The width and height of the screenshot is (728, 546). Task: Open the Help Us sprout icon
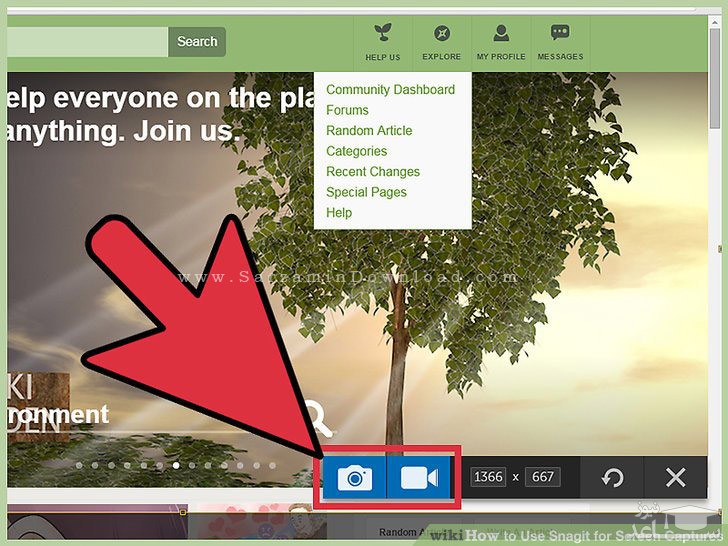coord(382,34)
